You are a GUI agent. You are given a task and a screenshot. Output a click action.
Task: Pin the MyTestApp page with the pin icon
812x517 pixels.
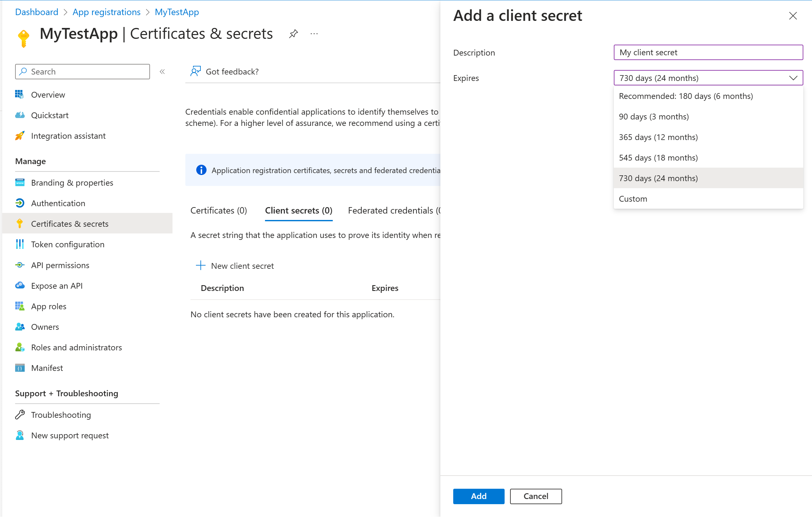293,34
